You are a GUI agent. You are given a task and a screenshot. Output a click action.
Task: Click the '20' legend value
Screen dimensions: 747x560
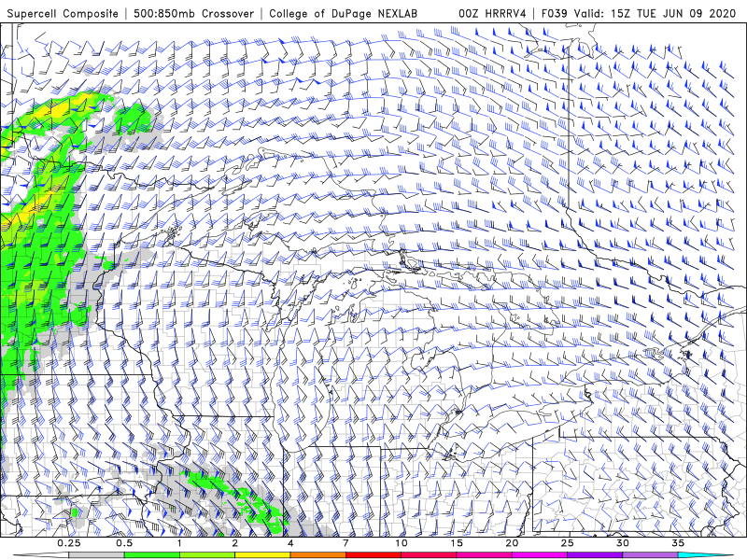pyautogui.click(x=512, y=543)
